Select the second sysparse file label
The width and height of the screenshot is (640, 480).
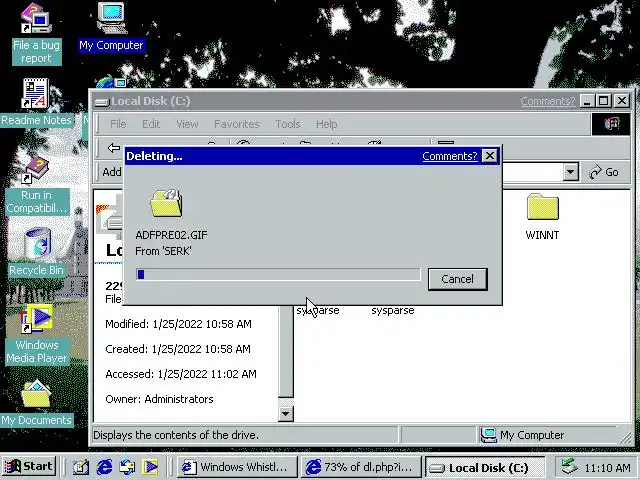393,311
